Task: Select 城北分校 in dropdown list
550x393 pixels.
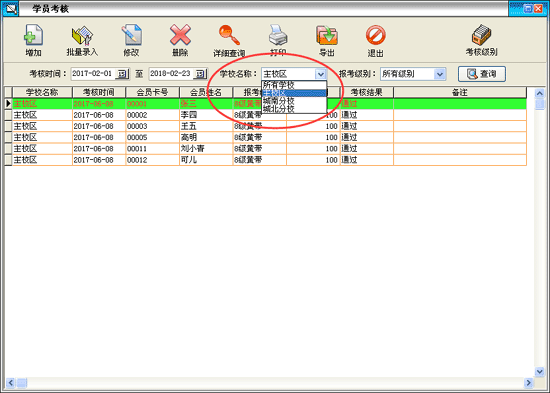Action: [294, 109]
